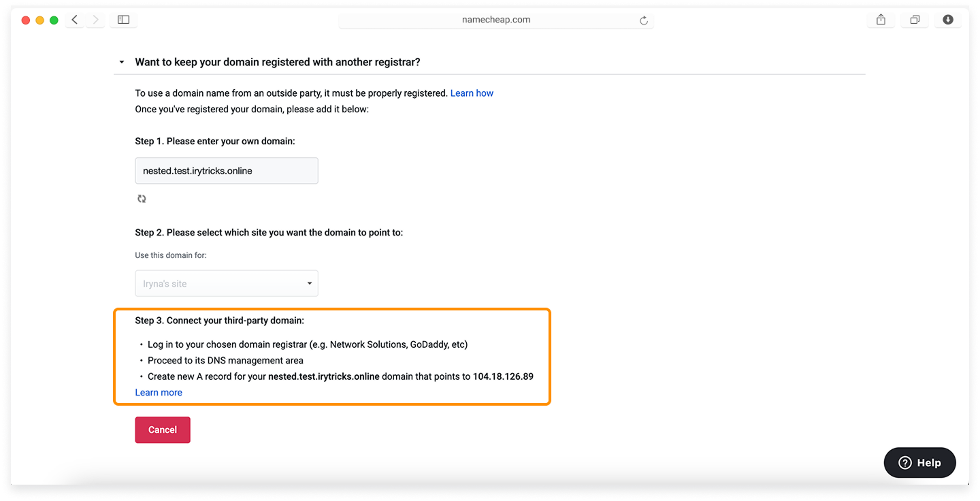The image size is (980, 501).
Task: Click the domain input field in Step 1
Action: tap(227, 171)
